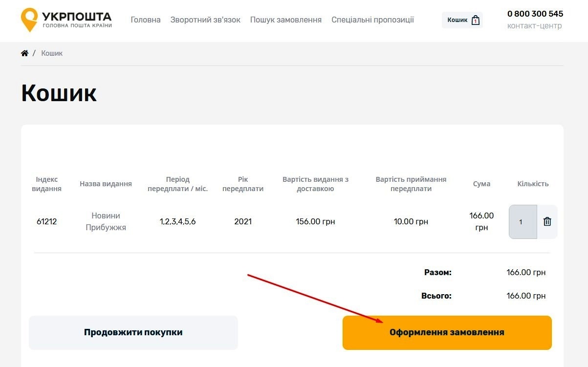The width and height of the screenshot is (588, 367).
Task: Go to Пошук замовлення
Action: pos(286,20)
